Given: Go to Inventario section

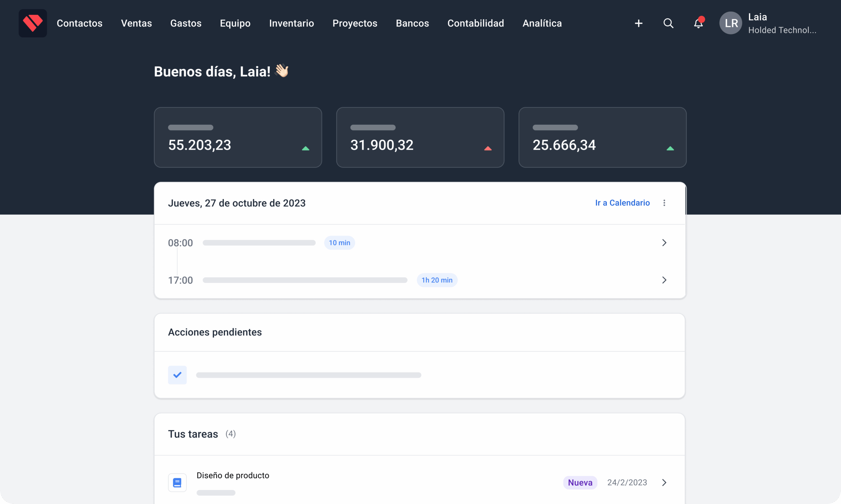Looking at the screenshot, I should 291,23.
